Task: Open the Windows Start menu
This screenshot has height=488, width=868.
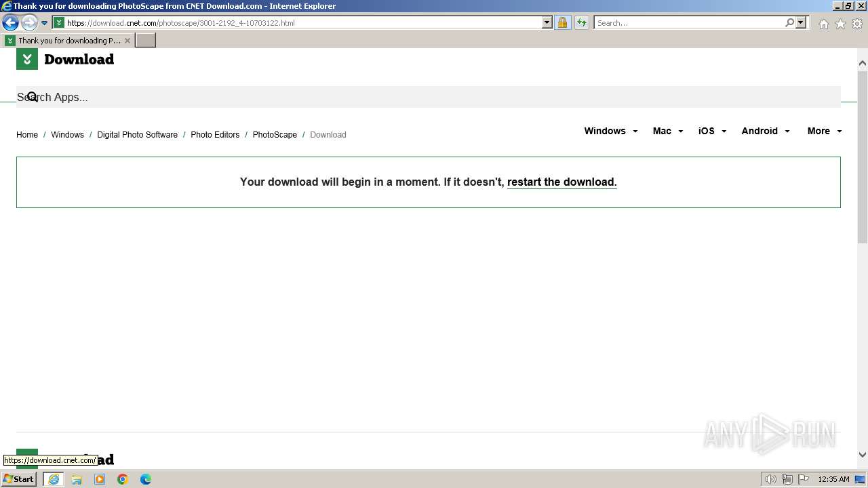Action: pyautogui.click(x=19, y=479)
